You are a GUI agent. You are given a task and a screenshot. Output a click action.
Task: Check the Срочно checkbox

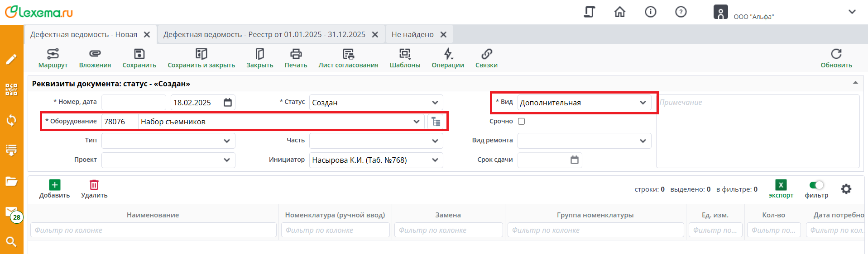tap(522, 121)
